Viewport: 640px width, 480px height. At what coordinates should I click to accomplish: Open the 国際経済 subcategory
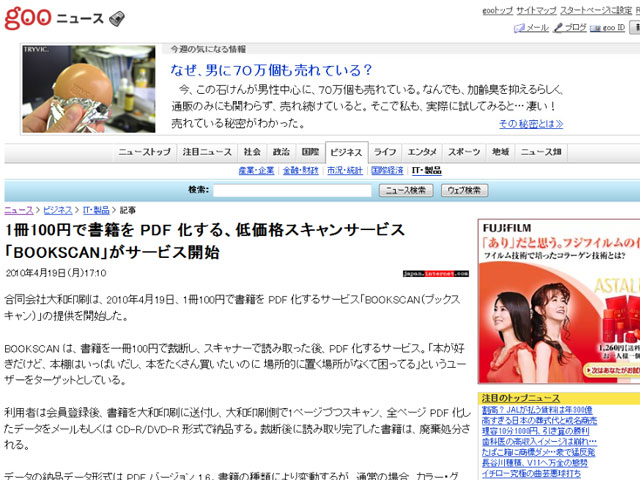tap(387, 171)
